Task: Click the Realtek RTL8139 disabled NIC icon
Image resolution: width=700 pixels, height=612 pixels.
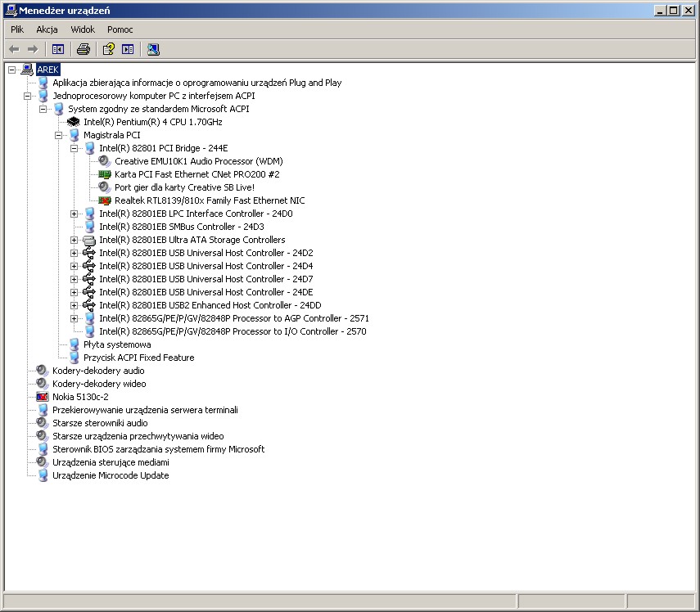Action: tap(105, 200)
